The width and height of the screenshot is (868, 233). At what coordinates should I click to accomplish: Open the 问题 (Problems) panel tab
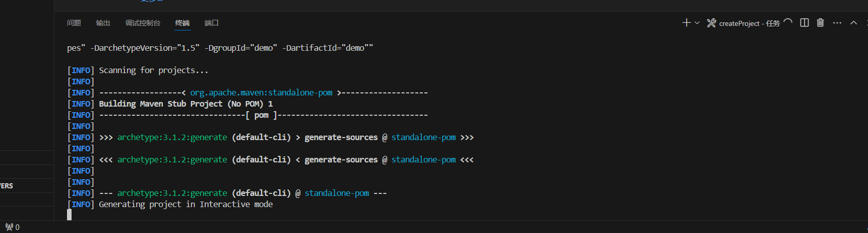(x=74, y=23)
